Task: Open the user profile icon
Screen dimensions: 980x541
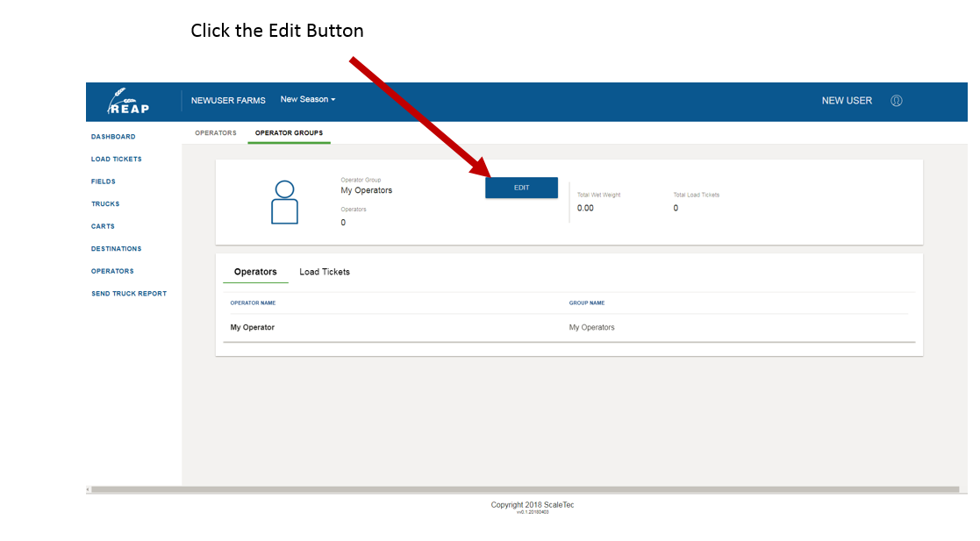Action: pyautogui.click(x=897, y=101)
